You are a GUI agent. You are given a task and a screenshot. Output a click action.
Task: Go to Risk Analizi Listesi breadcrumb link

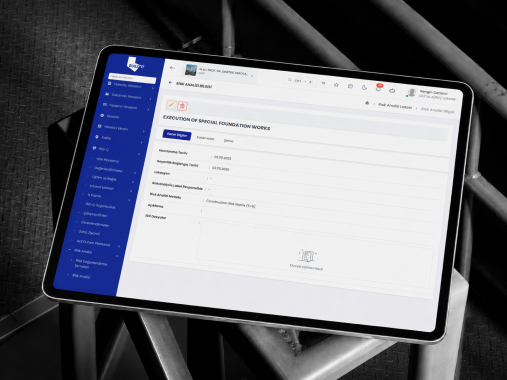click(x=395, y=106)
